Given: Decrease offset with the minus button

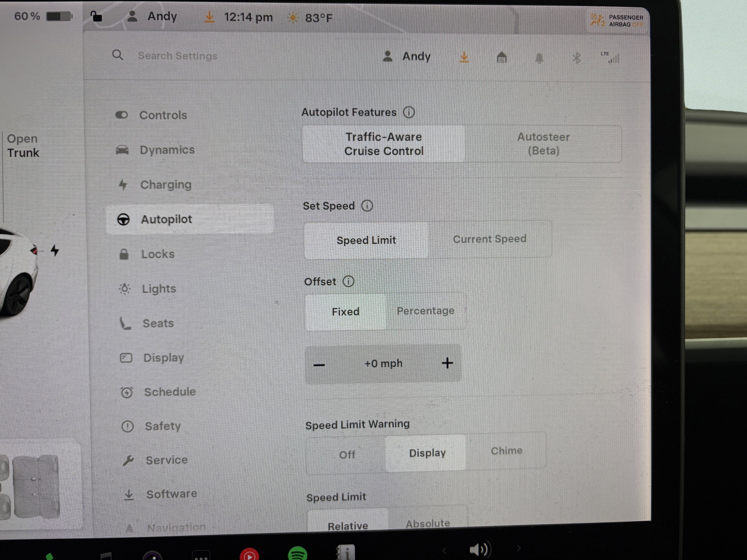Looking at the screenshot, I should click(x=319, y=365).
